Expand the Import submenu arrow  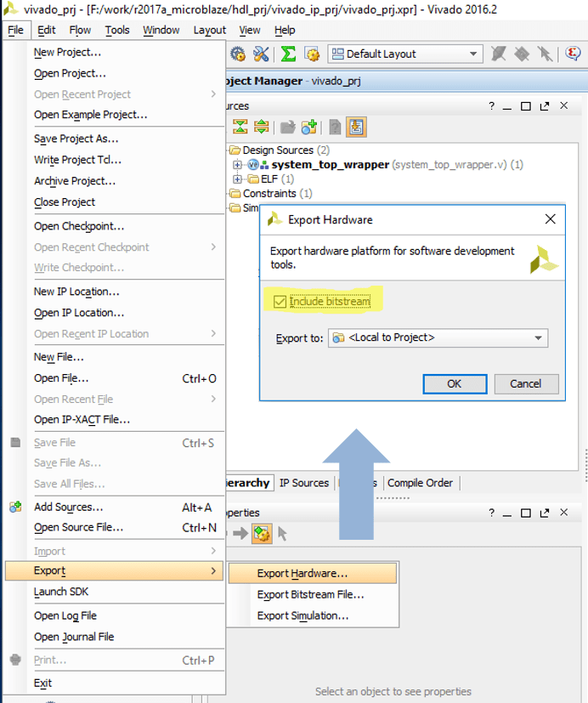pyautogui.click(x=213, y=551)
